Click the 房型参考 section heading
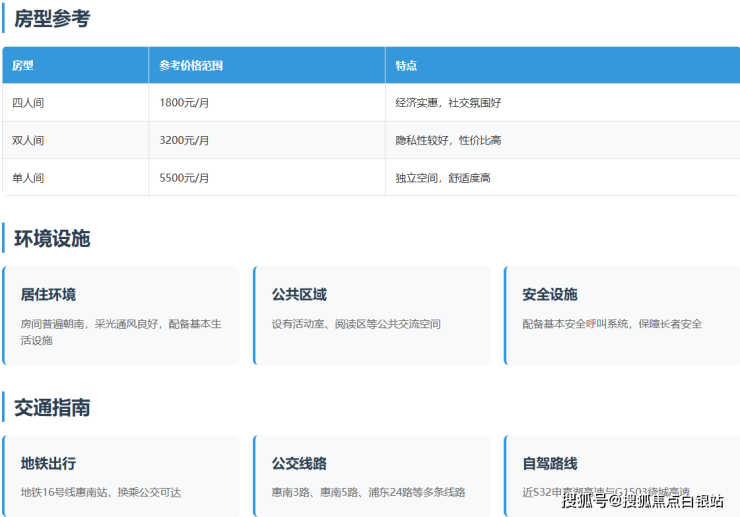Image resolution: width=740 pixels, height=517 pixels. click(52, 18)
